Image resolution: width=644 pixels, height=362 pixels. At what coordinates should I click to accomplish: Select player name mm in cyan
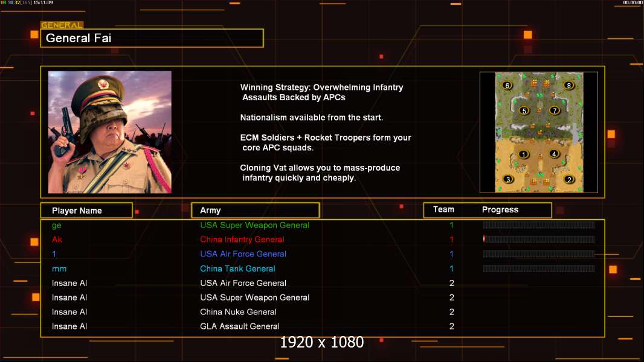[x=59, y=269]
